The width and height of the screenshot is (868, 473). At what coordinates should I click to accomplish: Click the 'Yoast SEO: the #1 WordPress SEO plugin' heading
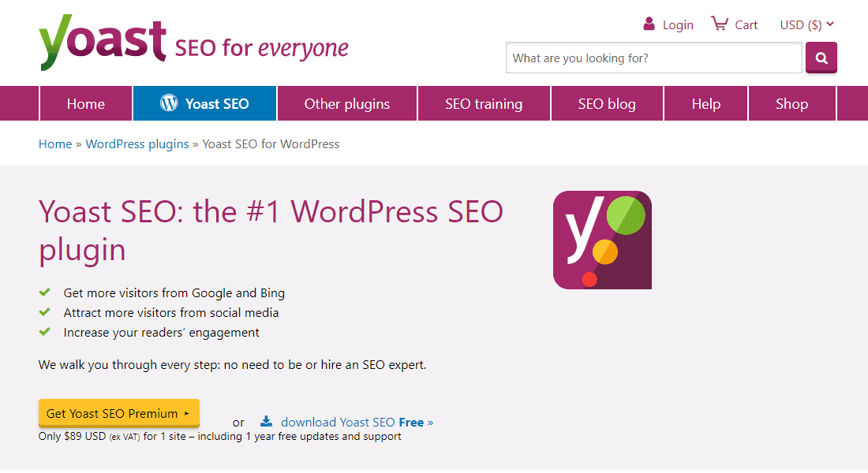(x=271, y=230)
